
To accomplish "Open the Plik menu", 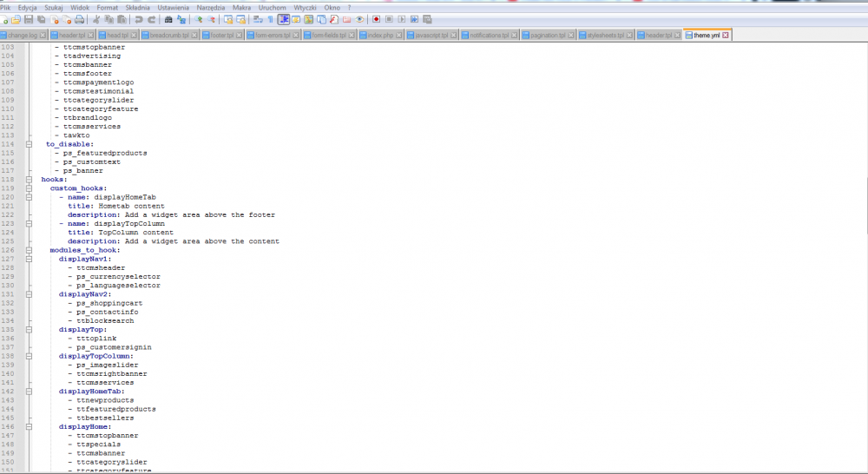I will [5, 8].
